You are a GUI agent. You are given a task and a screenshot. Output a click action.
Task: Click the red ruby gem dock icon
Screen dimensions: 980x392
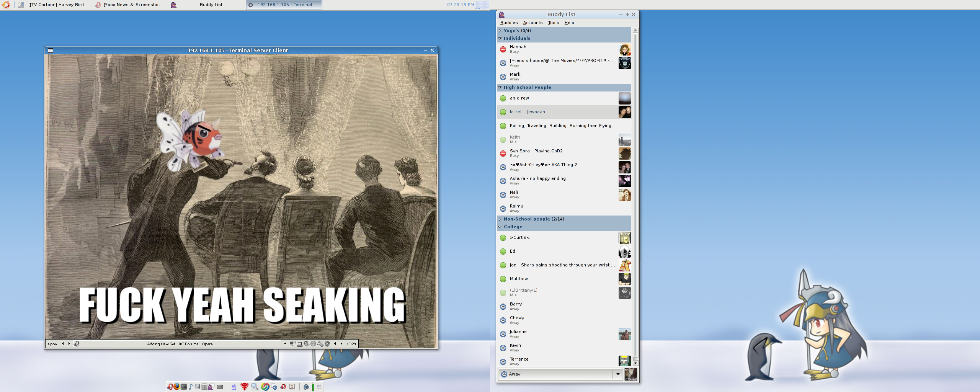[245, 387]
